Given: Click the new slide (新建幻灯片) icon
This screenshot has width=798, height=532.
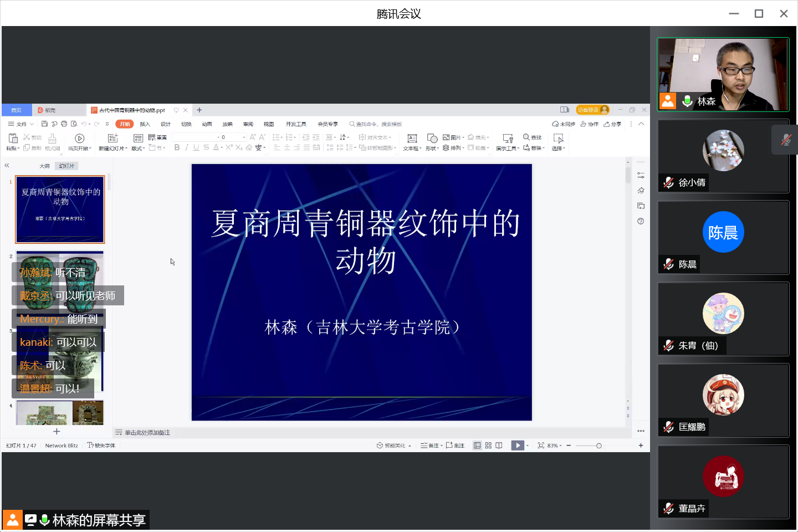Looking at the screenshot, I should point(112,139).
